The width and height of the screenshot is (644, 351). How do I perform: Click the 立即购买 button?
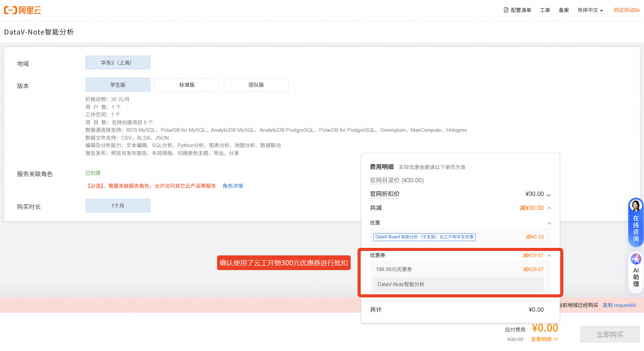click(610, 334)
